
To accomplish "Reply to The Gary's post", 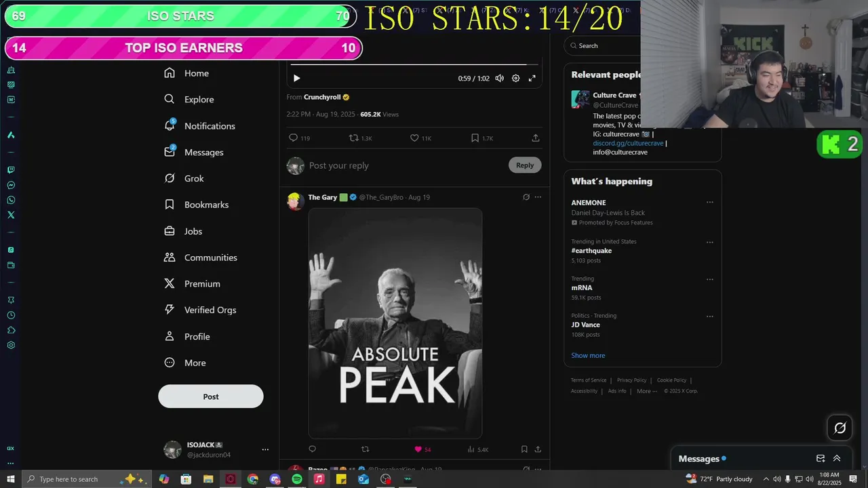I will (x=313, y=449).
